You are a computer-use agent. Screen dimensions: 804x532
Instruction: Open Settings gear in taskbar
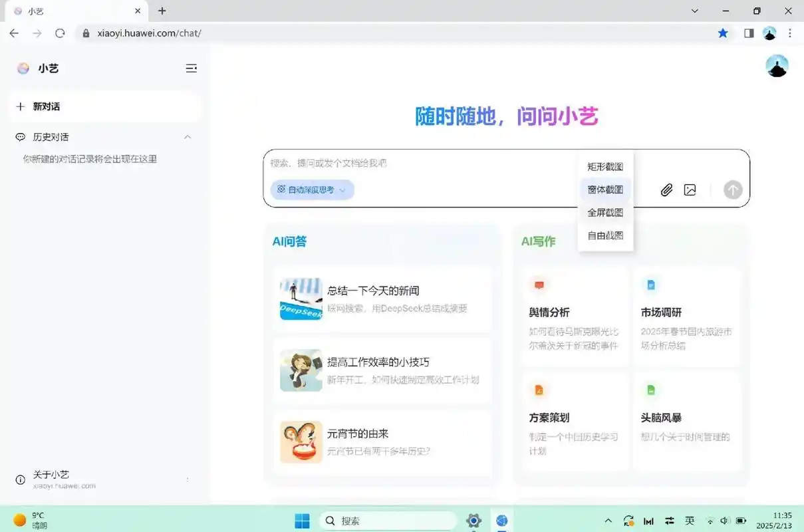click(473, 521)
